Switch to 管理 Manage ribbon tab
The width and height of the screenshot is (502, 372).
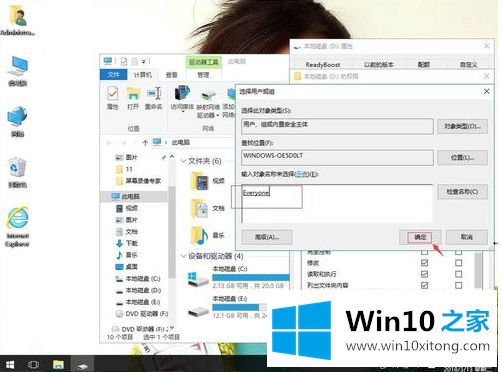coord(203,75)
